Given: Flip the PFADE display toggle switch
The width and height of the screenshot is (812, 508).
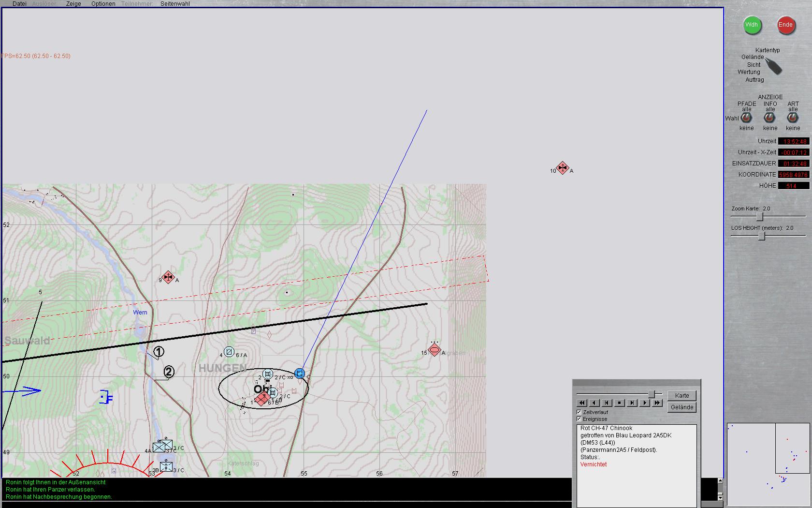Looking at the screenshot, I should (747, 118).
